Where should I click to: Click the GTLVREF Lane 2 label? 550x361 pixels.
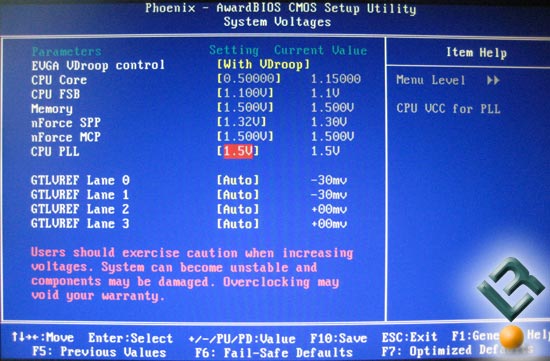tap(80, 209)
